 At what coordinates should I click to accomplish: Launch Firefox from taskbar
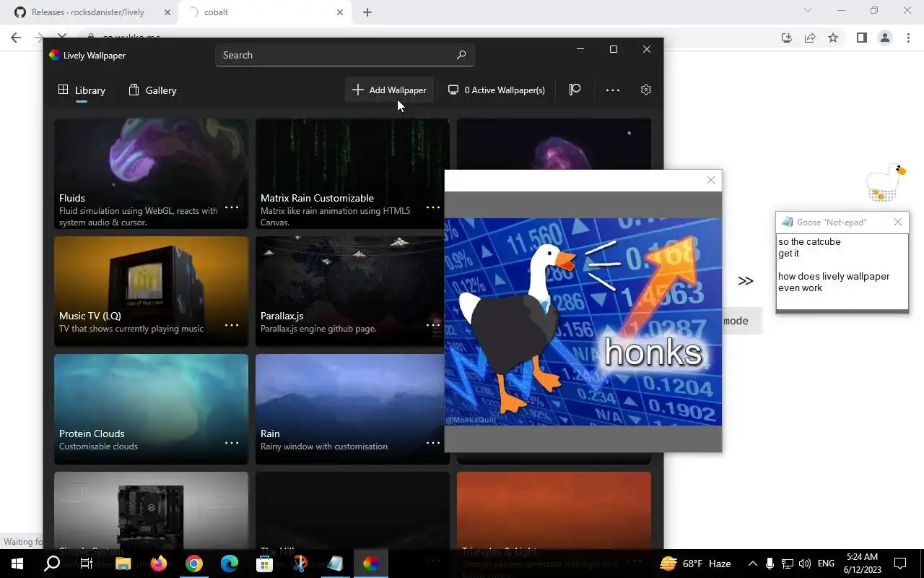tap(158, 564)
